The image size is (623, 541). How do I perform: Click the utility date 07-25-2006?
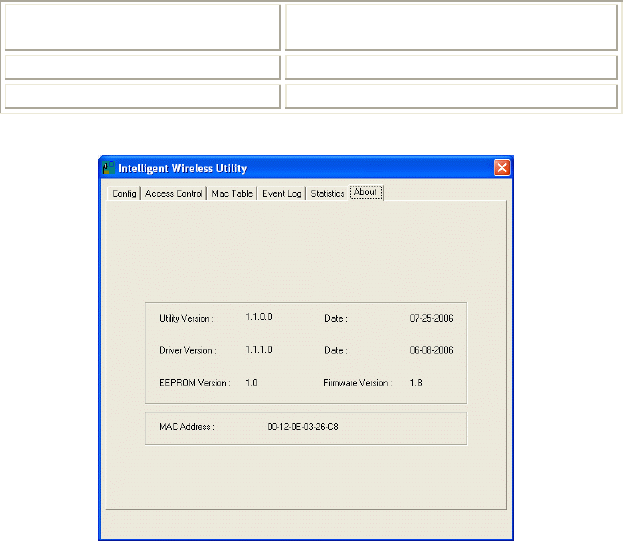click(x=432, y=318)
